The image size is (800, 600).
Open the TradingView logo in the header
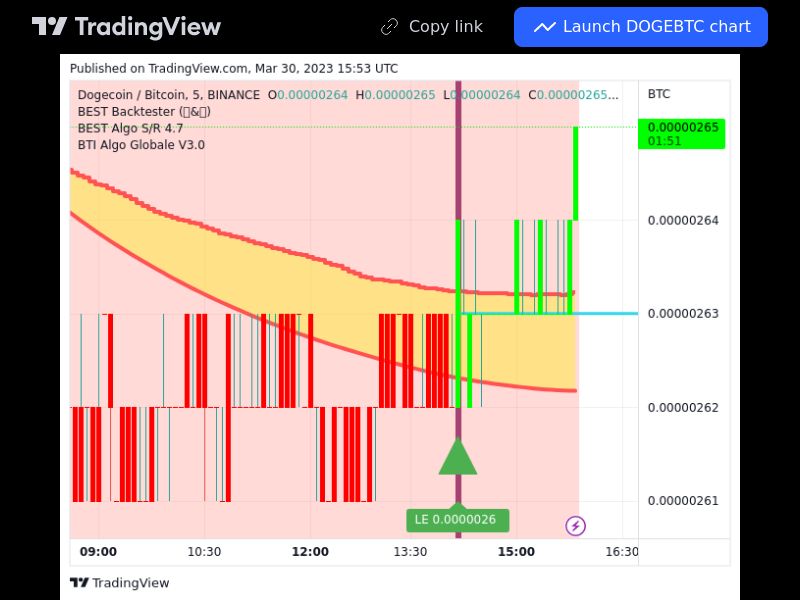coord(126,27)
